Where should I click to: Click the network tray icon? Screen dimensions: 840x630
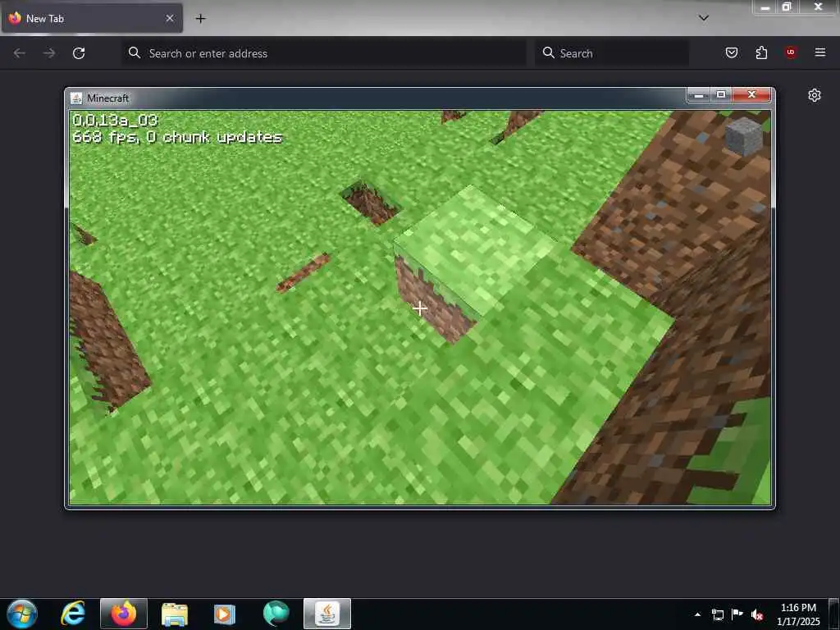(x=718, y=614)
